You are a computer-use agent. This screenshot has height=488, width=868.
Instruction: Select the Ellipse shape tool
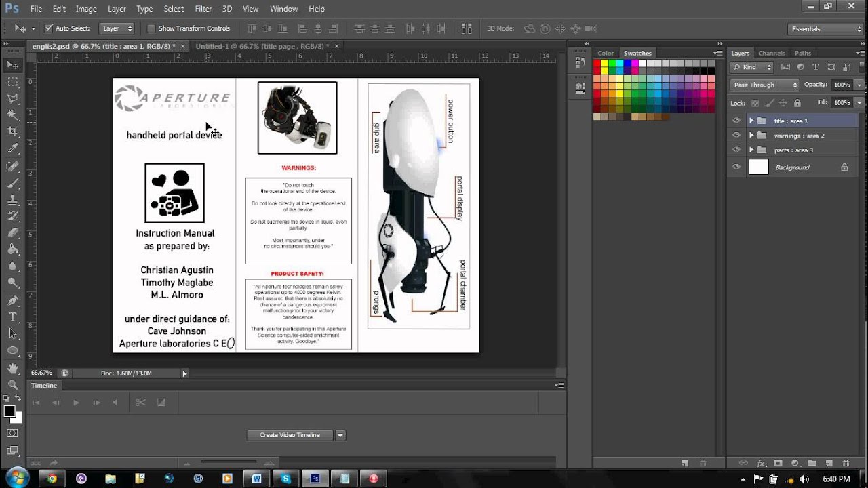coord(13,350)
